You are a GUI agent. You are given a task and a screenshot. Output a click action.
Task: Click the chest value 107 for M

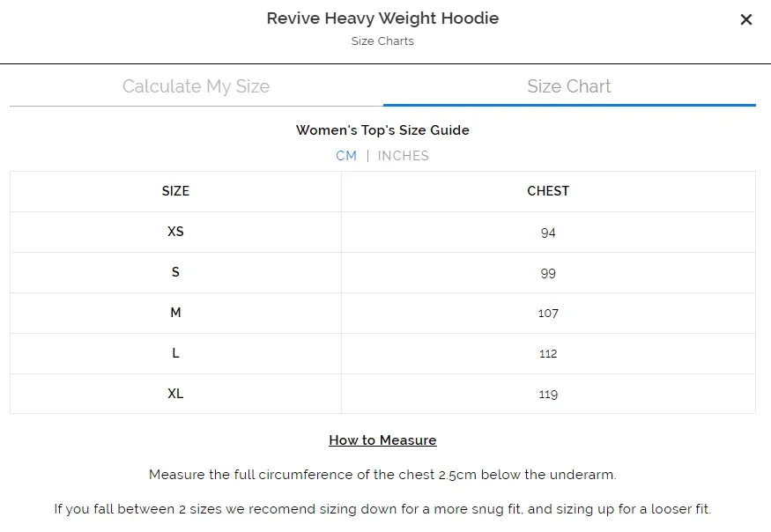[x=548, y=313]
